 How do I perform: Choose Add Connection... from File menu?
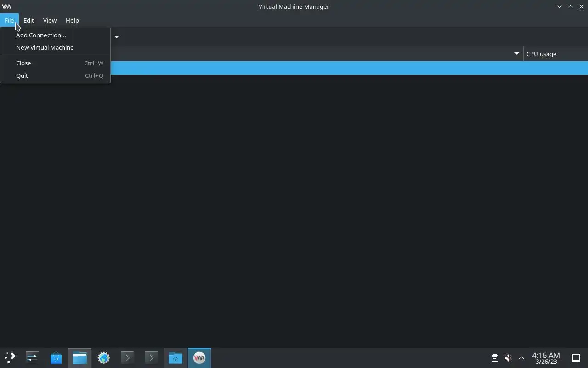tap(55, 35)
